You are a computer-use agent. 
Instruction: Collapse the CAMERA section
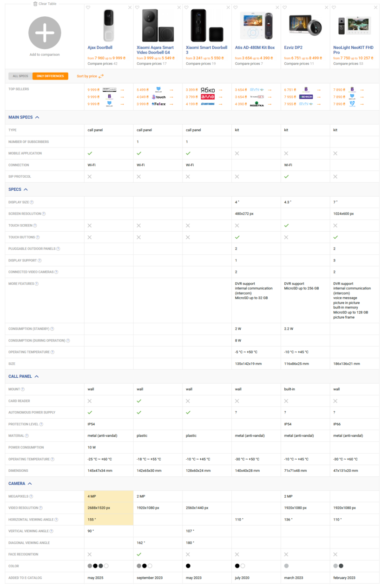click(x=20, y=483)
